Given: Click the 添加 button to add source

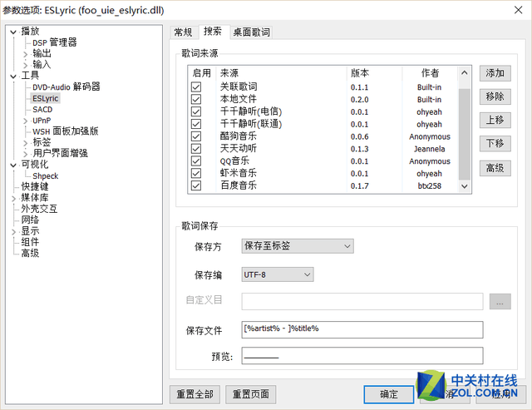Looking at the screenshot, I should point(495,73).
